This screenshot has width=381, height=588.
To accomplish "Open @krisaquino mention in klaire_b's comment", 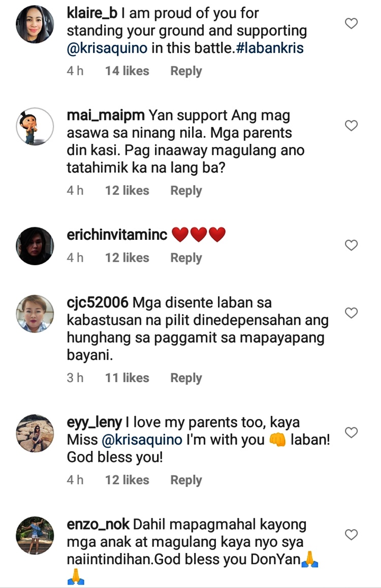I will (x=107, y=48).
